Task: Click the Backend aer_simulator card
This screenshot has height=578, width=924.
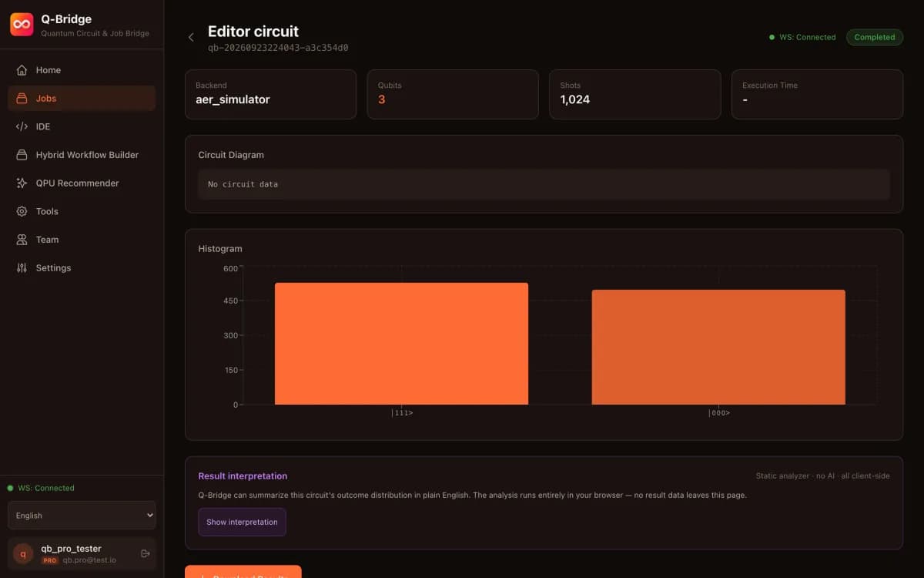Action: coord(270,94)
